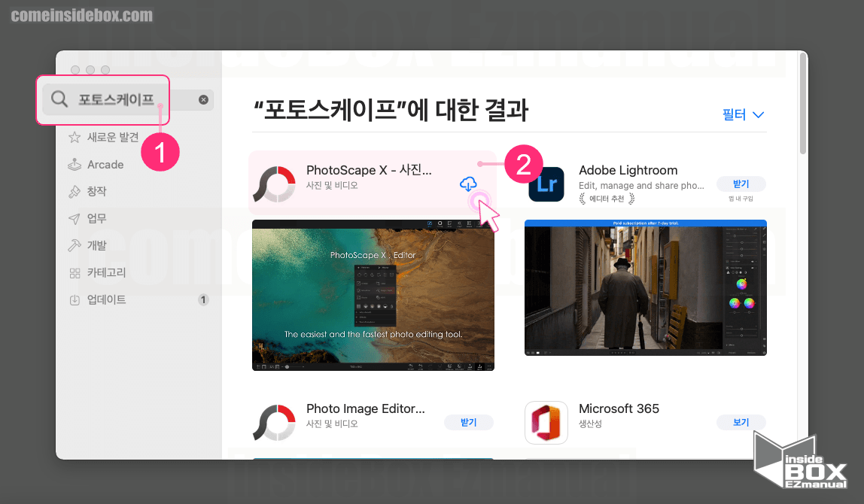The width and height of the screenshot is (864, 504).
Task: Click the joystick icon beside Arcade
Action: click(x=75, y=164)
